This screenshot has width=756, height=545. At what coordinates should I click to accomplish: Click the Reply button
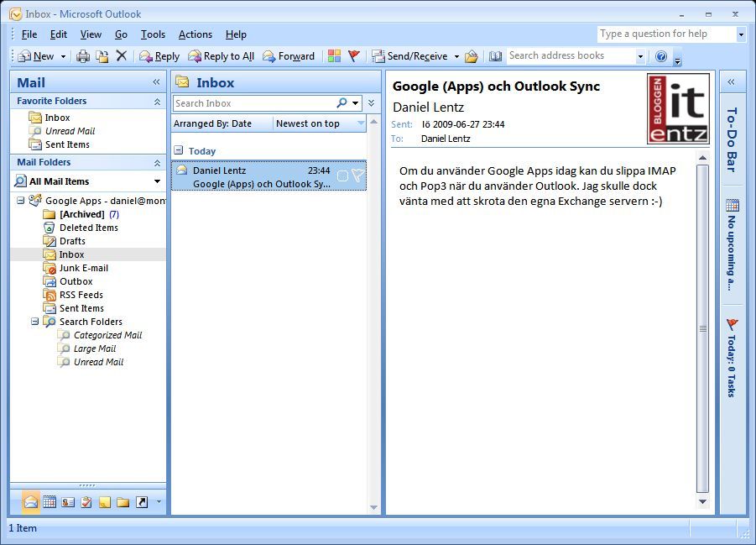point(159,56)
